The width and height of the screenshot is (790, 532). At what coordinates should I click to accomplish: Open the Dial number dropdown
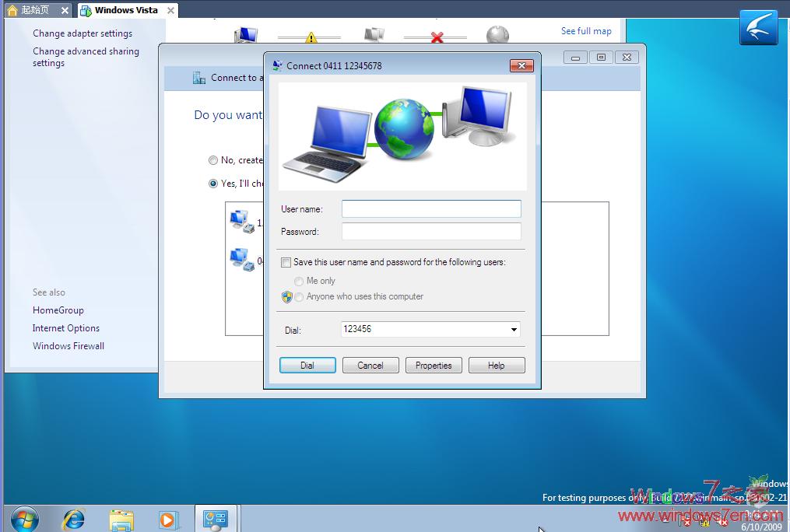[x=513, y=329]
